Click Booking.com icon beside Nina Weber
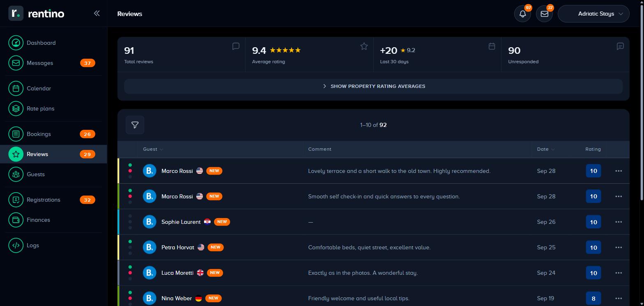 click(149, 298)
